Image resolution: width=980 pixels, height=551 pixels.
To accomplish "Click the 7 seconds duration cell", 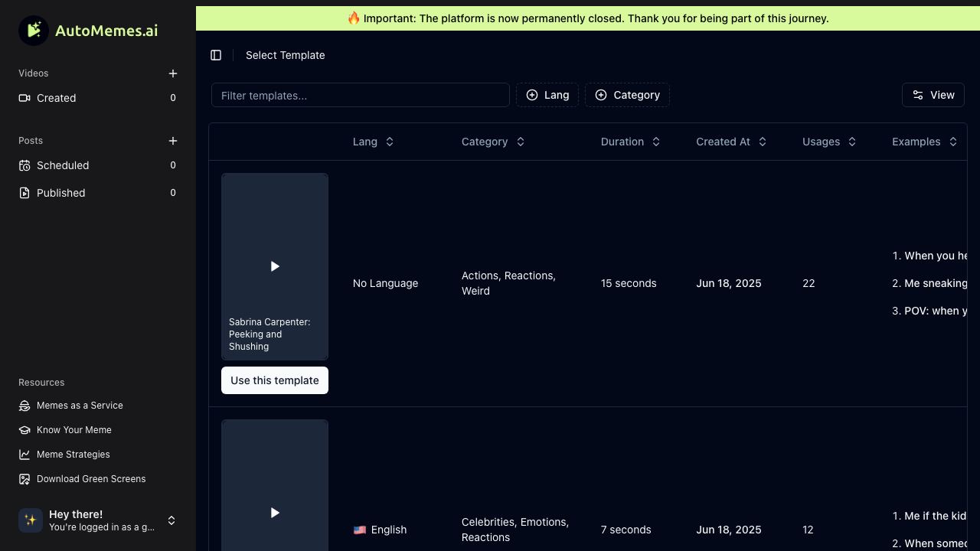I will coord(626,530).
